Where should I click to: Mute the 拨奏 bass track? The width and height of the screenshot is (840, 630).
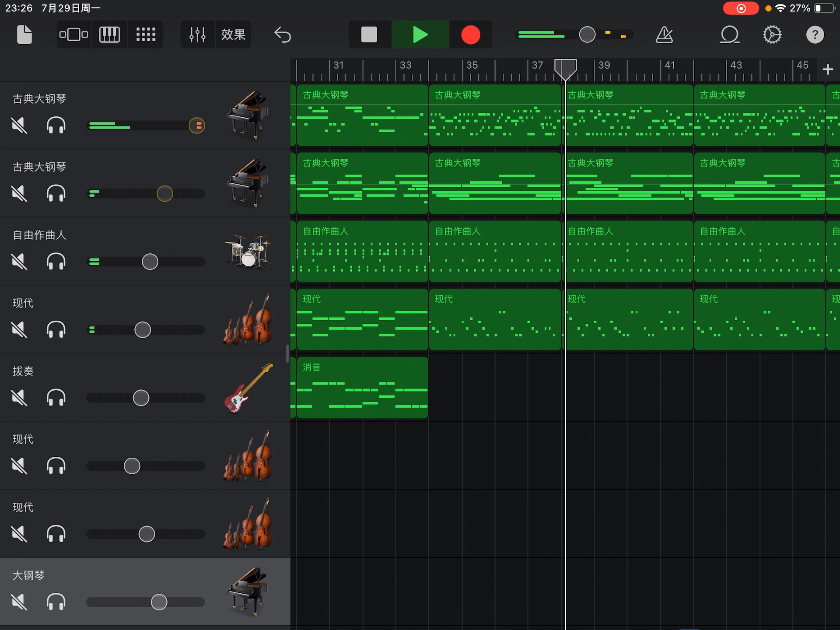click(x=19, y=398)
